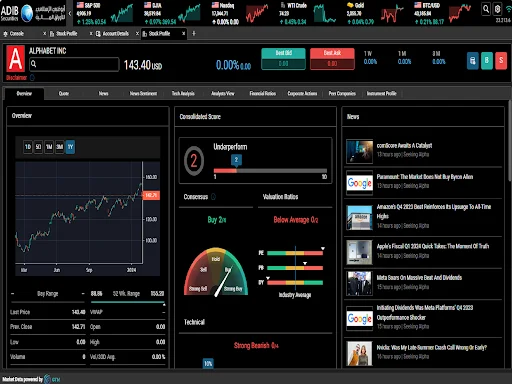Open the Tech Analysis tab

pos(183,94)
